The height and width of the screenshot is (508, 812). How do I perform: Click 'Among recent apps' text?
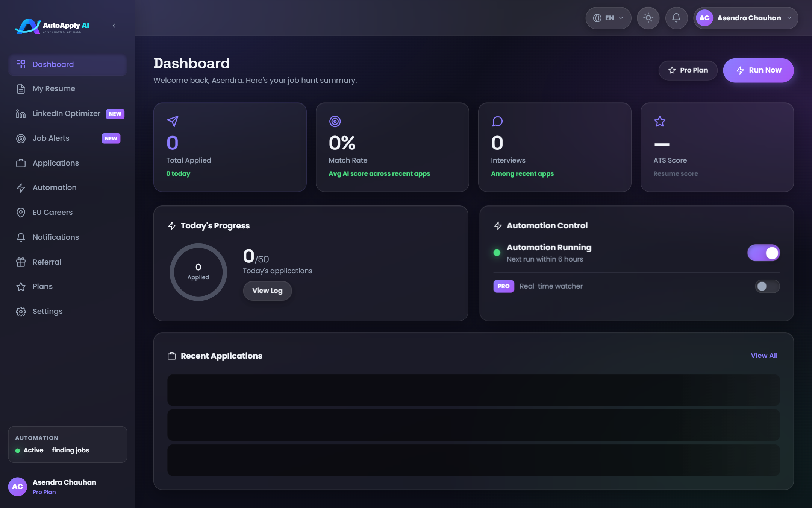coord(522,173)
